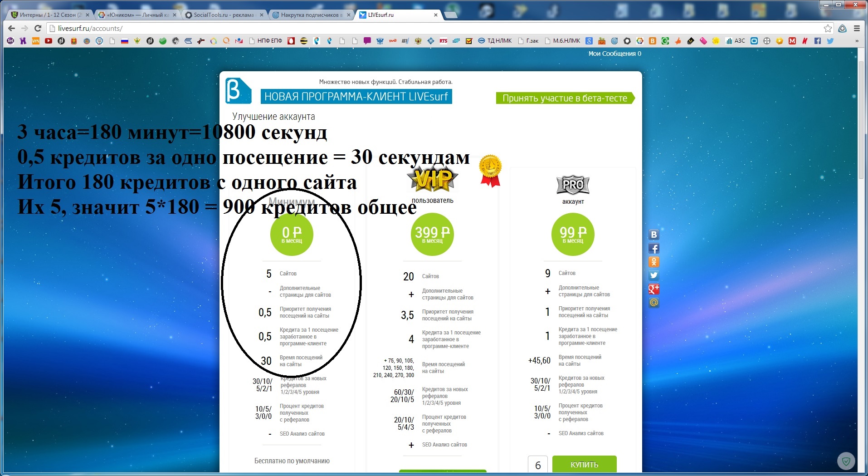
Task: Open НОВАЯ ПРОГРАММА-КЛИЕНТ LIVEsurf banner link
Action: [356, 96]
